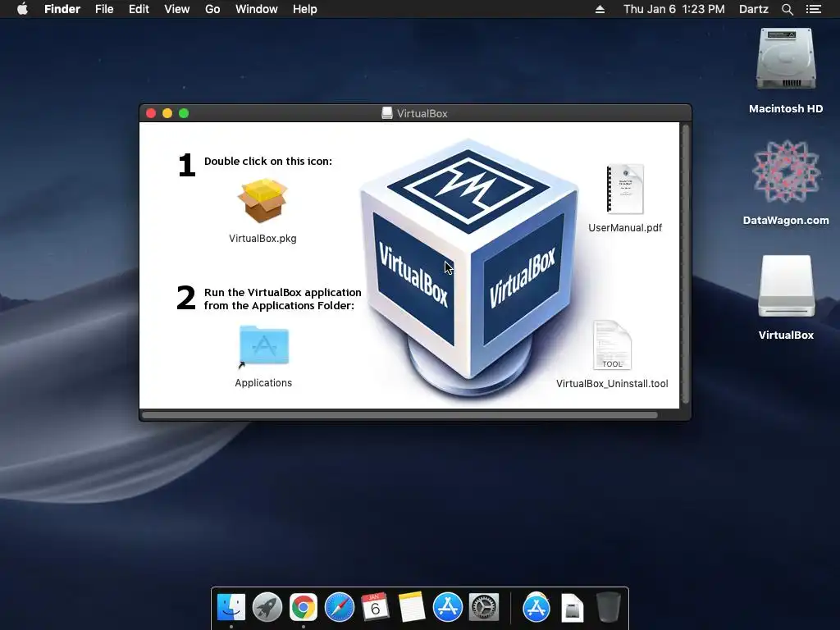Select the UserManual.pdf document icon
This screenshot has width=840, height=630.
pos(624,189)
